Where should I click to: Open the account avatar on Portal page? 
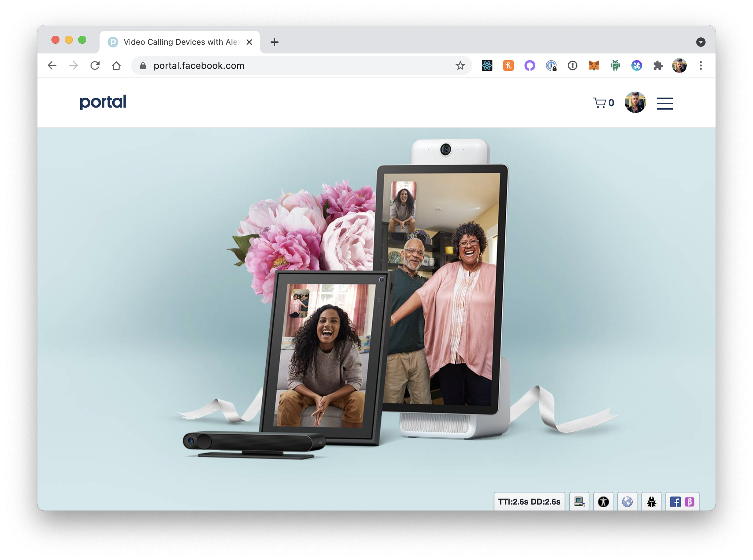pyautogui.click(x=635, y=102)
